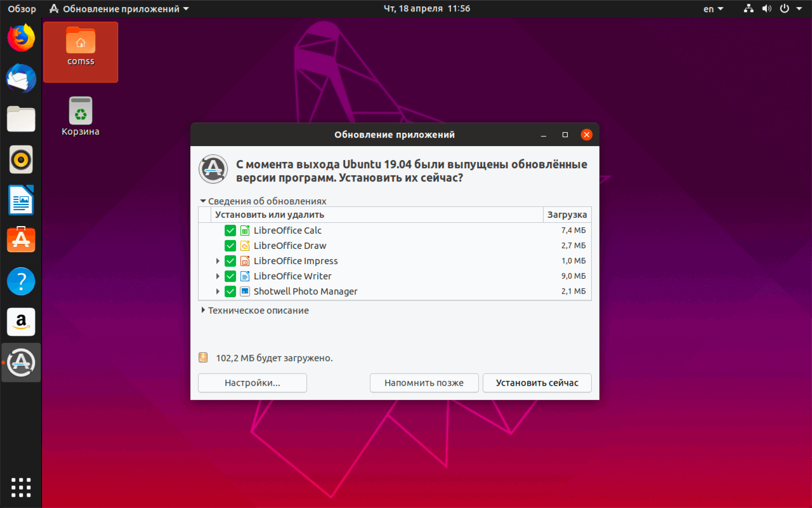
Task: Expand the LibreOffice Writer row
Action: [x=218, y=276]
